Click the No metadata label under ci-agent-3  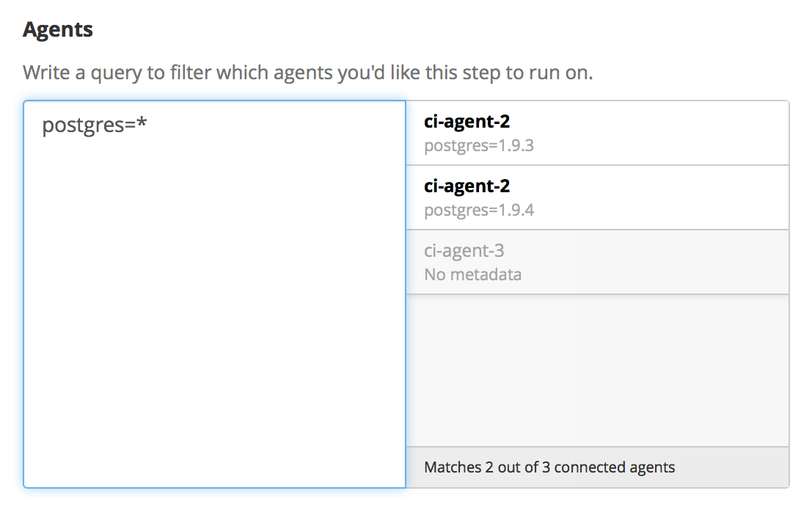coord(473,275)
